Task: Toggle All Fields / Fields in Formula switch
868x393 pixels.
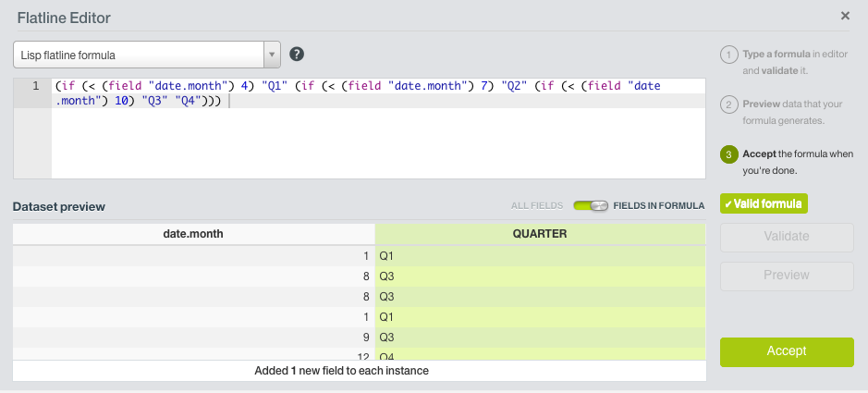Action: tap(591, 206)
